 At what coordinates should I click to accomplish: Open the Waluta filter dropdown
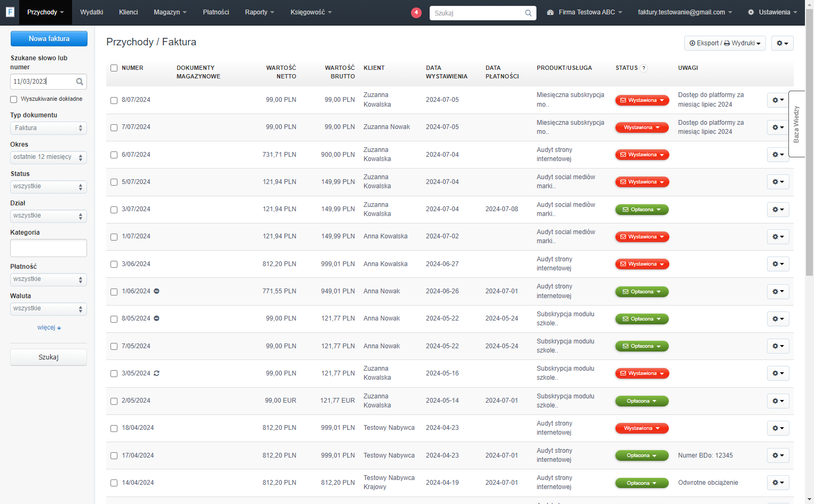coord(49,309)
